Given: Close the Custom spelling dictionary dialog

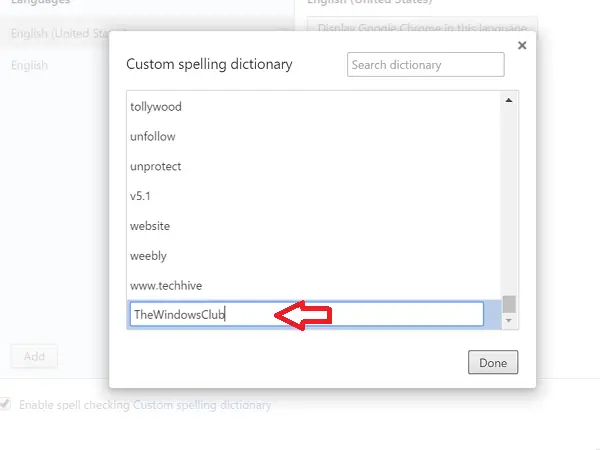Looking at the screenshot, I should 522,46.
